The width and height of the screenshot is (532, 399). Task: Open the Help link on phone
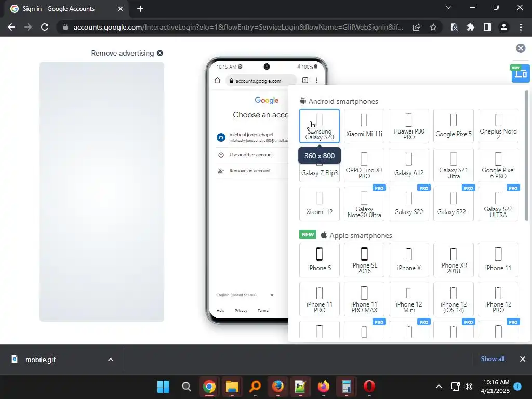click(x=220, y=311)
